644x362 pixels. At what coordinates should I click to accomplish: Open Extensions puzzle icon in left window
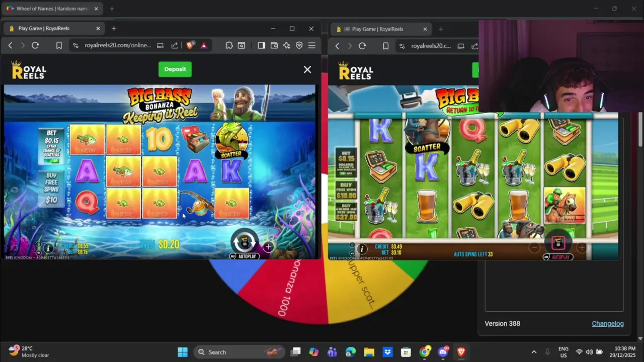click(229, 45)
